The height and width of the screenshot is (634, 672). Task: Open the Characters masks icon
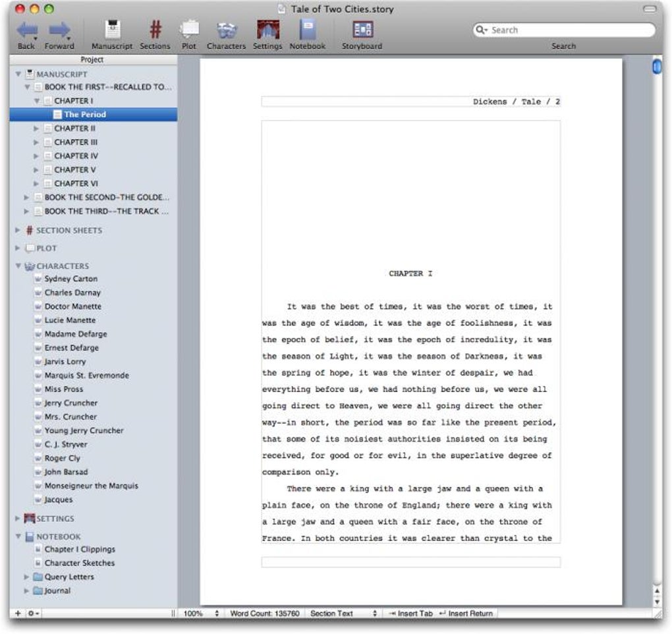click(x=226, y=30)
